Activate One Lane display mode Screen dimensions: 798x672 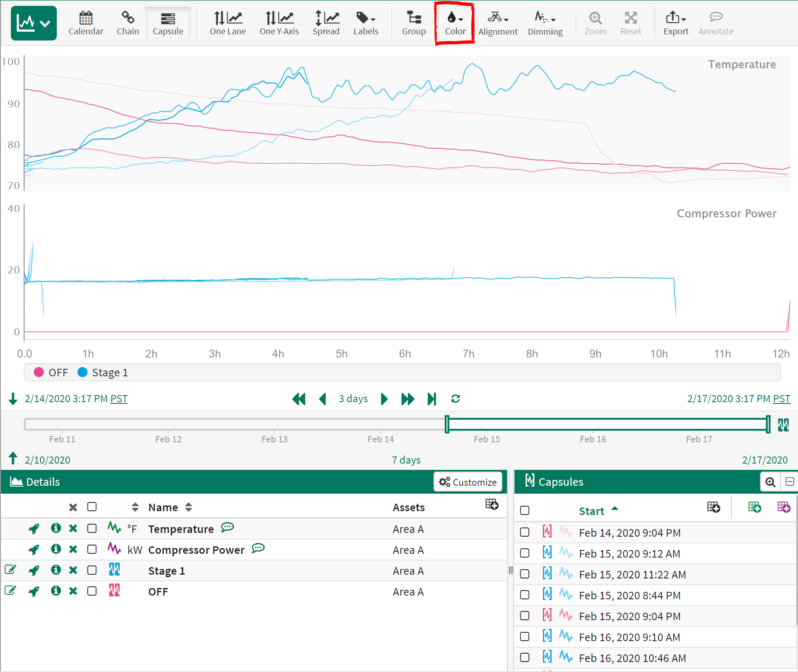(228, 23)
